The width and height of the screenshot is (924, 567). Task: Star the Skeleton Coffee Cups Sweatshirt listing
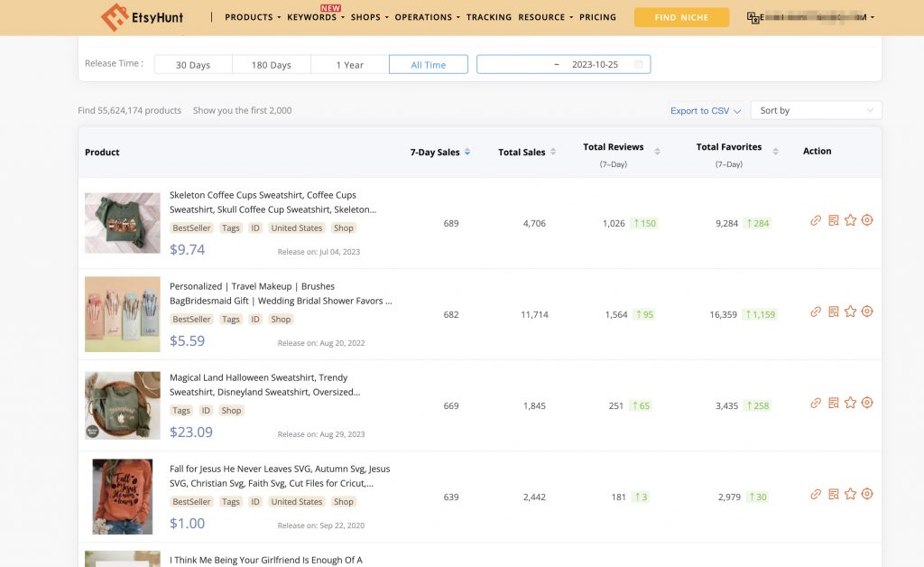click(x=850, y=219)
